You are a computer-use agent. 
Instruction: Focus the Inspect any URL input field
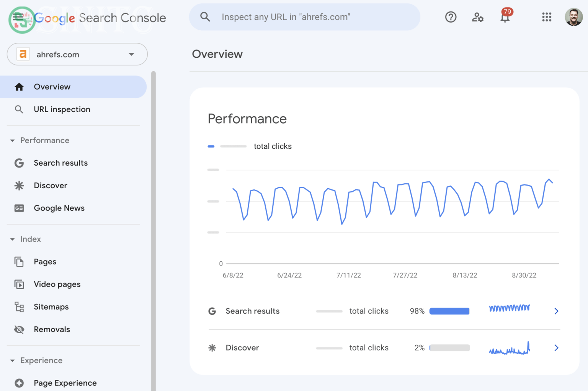(x=304, y=17)
